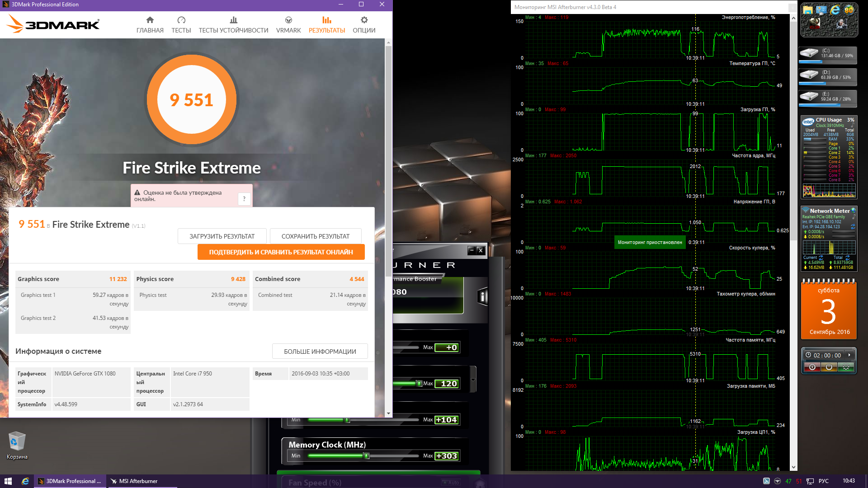Click БОЛЬШЕ ИНФОРМАЦИИ button
Viewport: 868px width, 488px height.
320,352
